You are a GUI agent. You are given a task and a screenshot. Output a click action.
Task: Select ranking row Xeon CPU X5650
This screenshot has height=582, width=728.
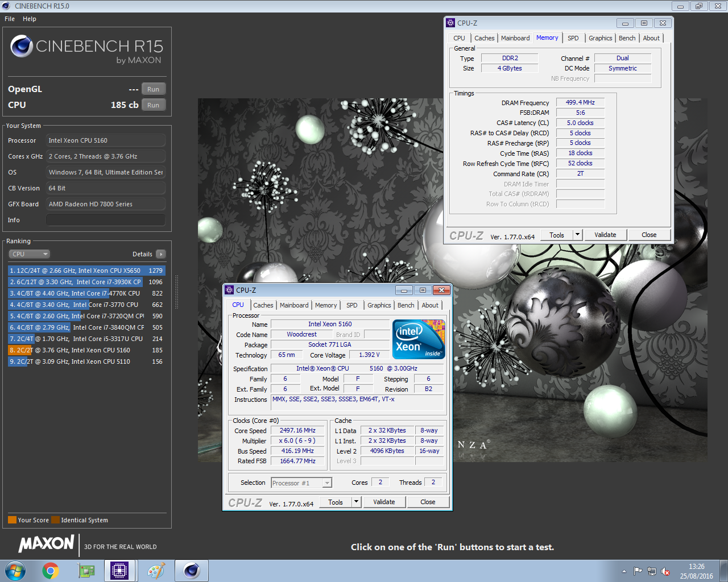coord(86,271)
